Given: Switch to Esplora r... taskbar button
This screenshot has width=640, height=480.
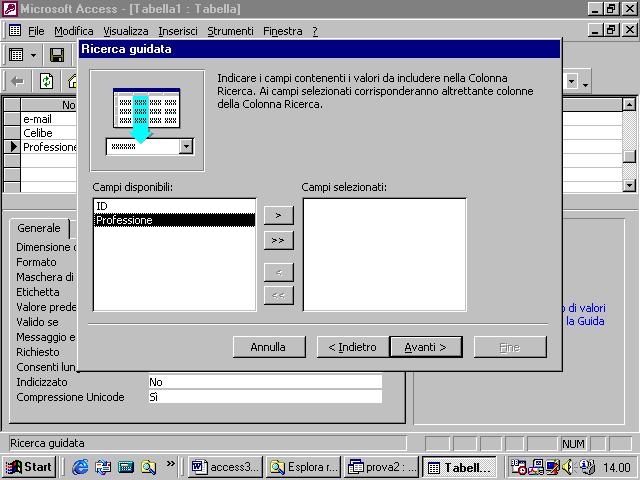Looking at the screenshot, I should pyautogui.click(x=304, y=467).
